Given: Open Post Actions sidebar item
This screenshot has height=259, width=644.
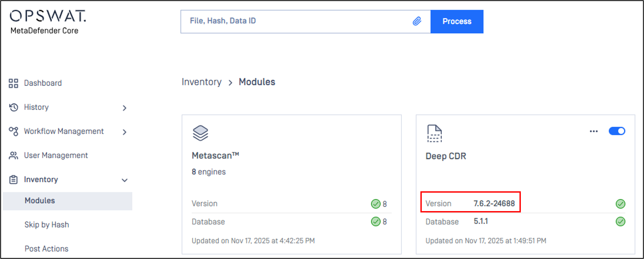Looking at the screenshot, I should pyautogui.click(x=47, y=249).
